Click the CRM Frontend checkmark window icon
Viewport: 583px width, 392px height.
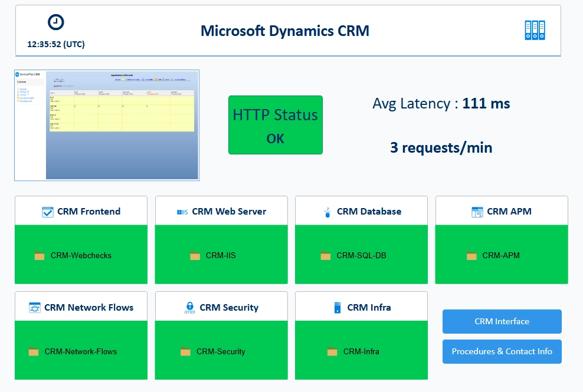click(48, 212)
